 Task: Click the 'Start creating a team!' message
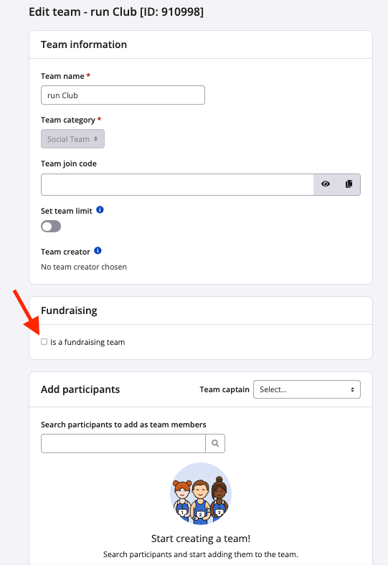click(201, 539)
